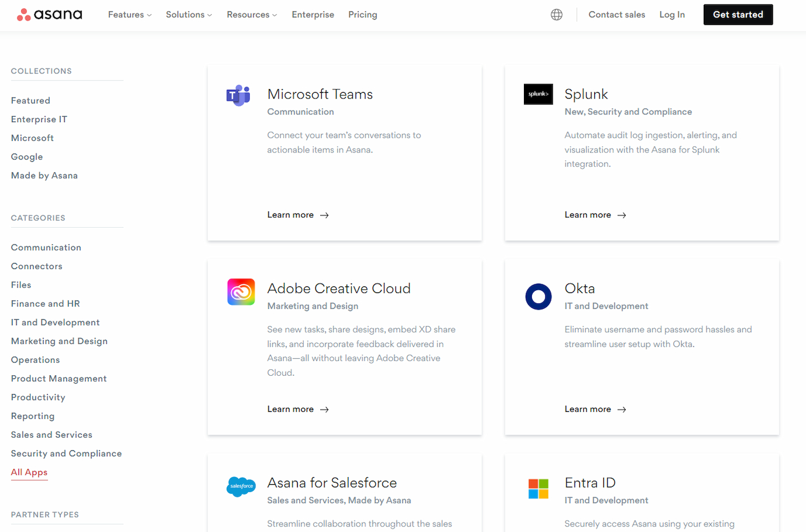806x532 pixels.
Task: Click Contact sales in the header
Action: point(616,15)
